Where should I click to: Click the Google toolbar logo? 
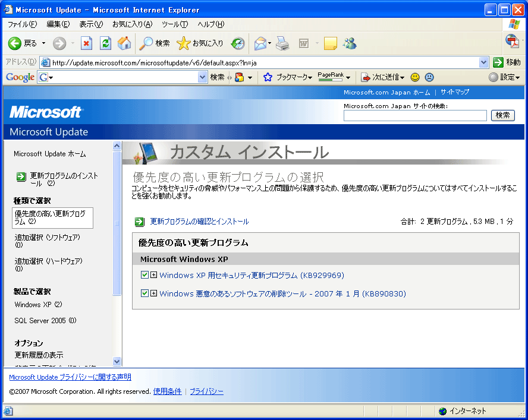coord(20,77)
